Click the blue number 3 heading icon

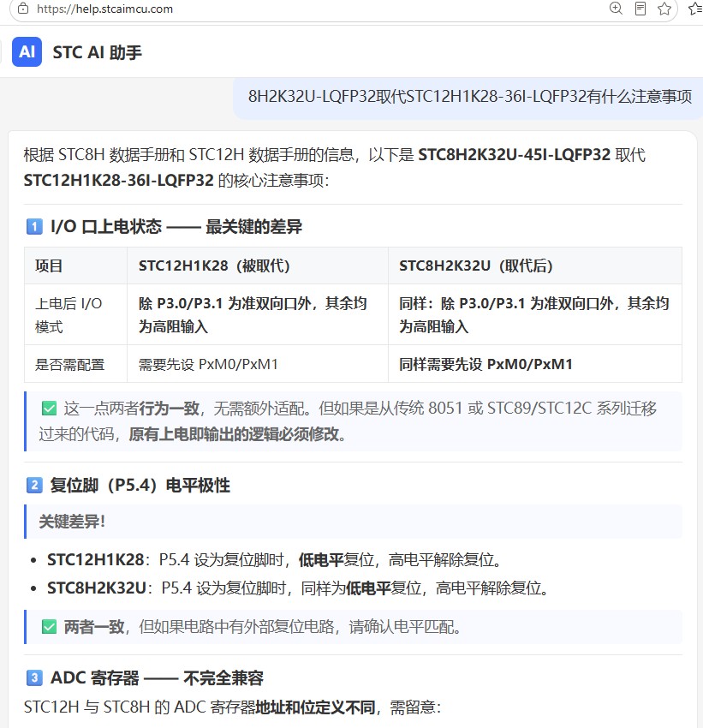(34, 677)
